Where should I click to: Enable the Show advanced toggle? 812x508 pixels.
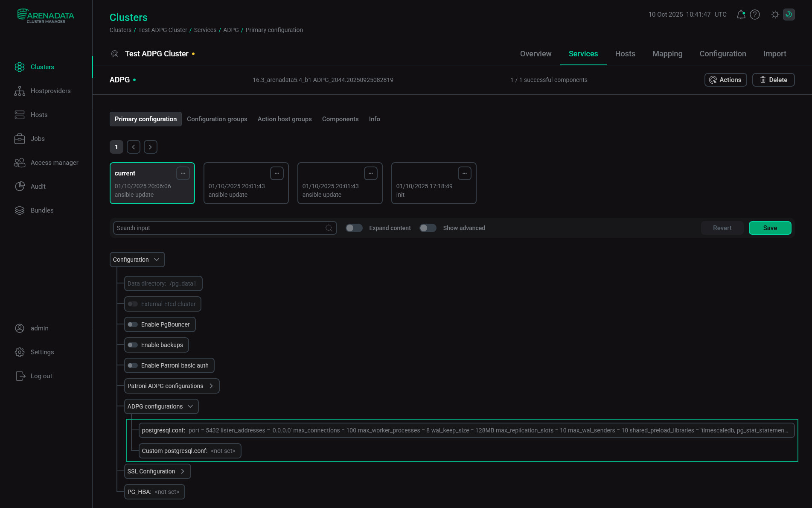tap(428, 228)
